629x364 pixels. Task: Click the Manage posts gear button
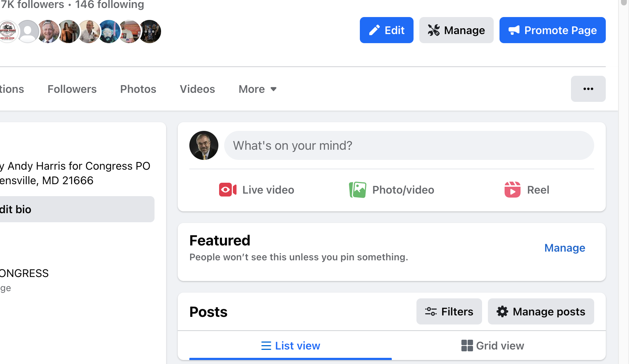point(541,311)
